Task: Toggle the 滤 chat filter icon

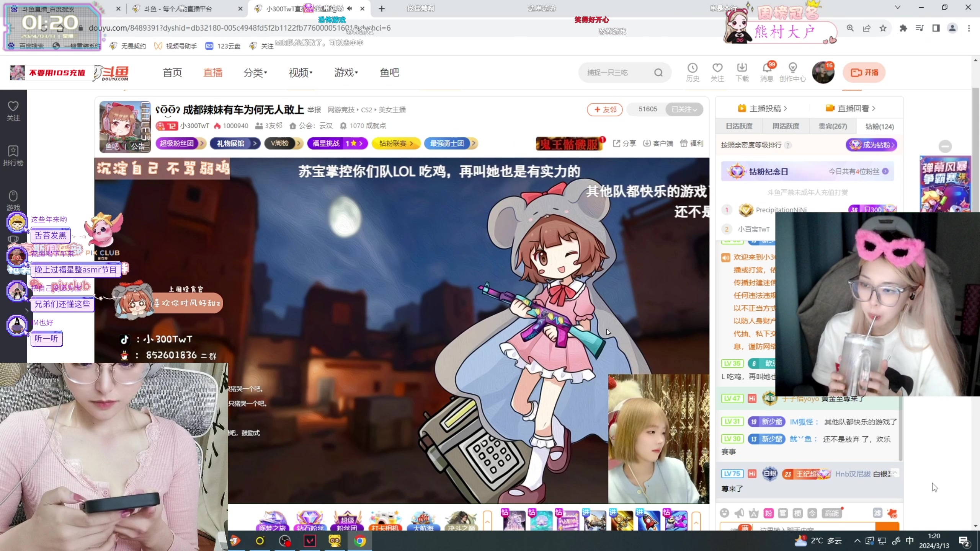Action: coord(877,513)
